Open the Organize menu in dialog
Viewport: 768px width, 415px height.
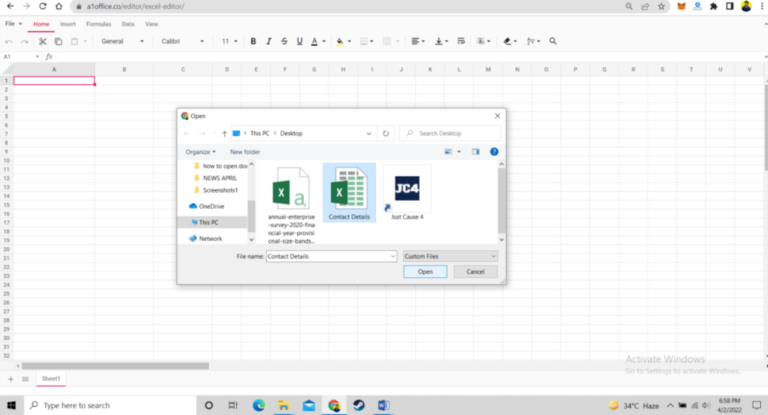pos(200,152)
